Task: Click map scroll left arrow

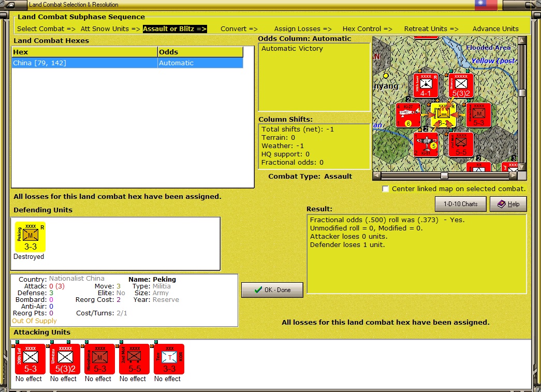Action: [376, 176]
